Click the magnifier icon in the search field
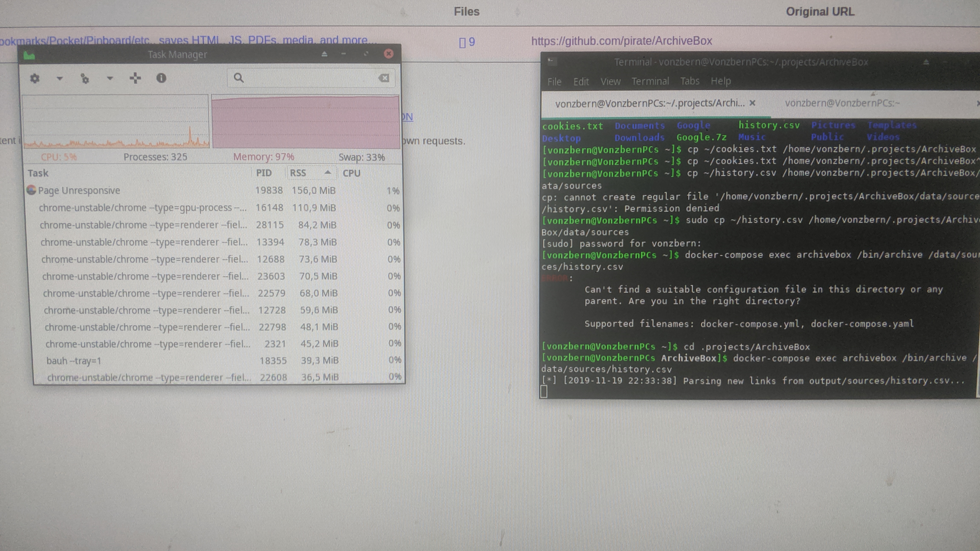This screenshot has width=980, height=551. 239,78
